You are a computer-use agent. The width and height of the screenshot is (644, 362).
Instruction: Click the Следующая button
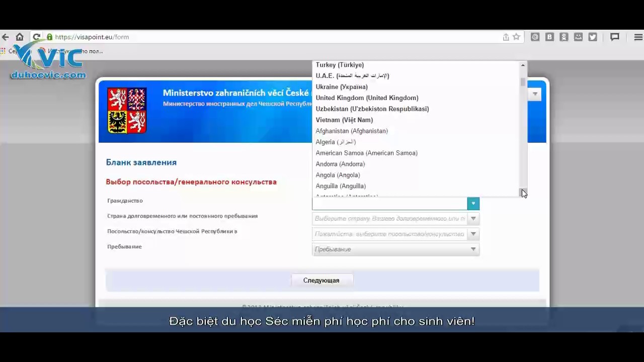coord(321,281)
